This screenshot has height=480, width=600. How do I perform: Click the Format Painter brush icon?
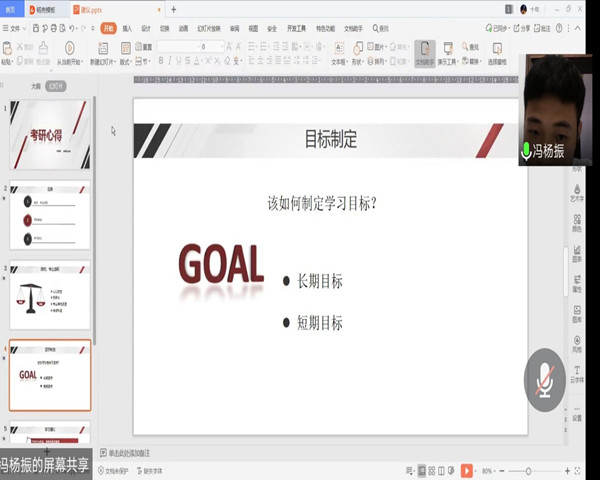43,47
